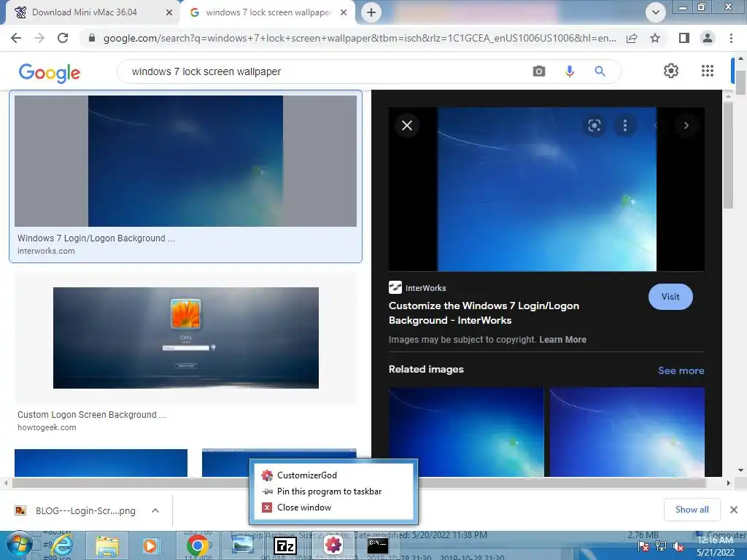Viewport: 747px width, 560px height.
Task: Bookmark this page with the star
Action: (x=655, y=38)
